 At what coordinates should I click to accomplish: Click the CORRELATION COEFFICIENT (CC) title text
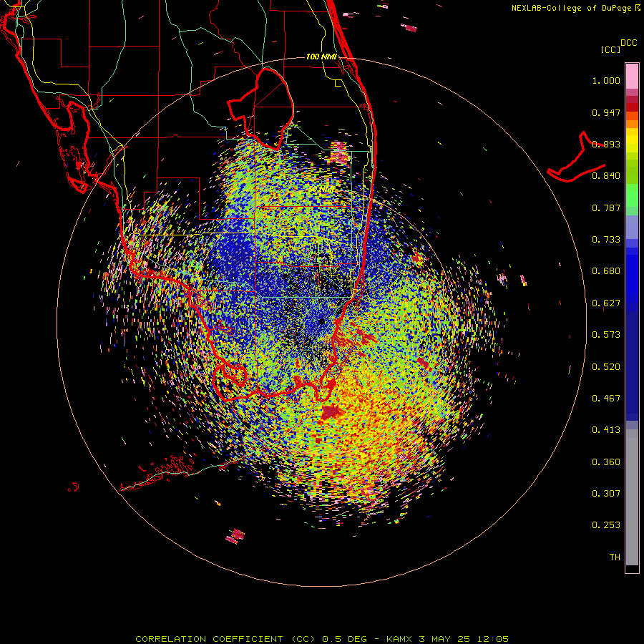coord(226,639)
